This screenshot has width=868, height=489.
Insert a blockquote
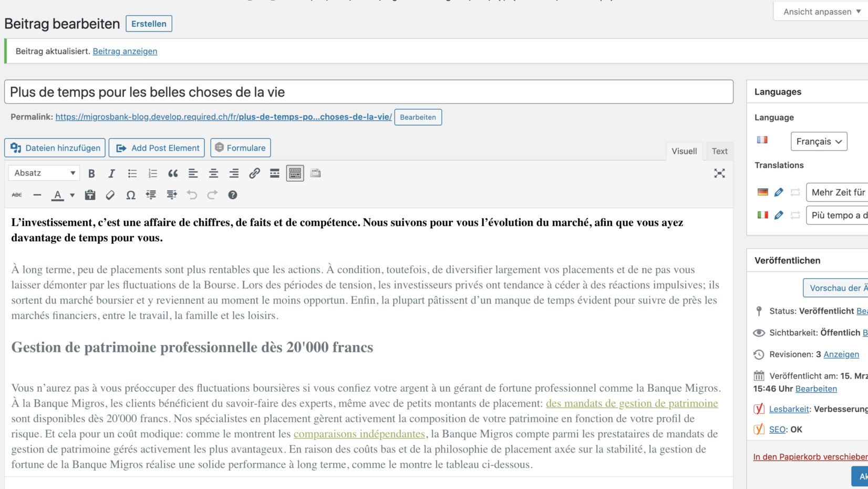tap(173, 173)
